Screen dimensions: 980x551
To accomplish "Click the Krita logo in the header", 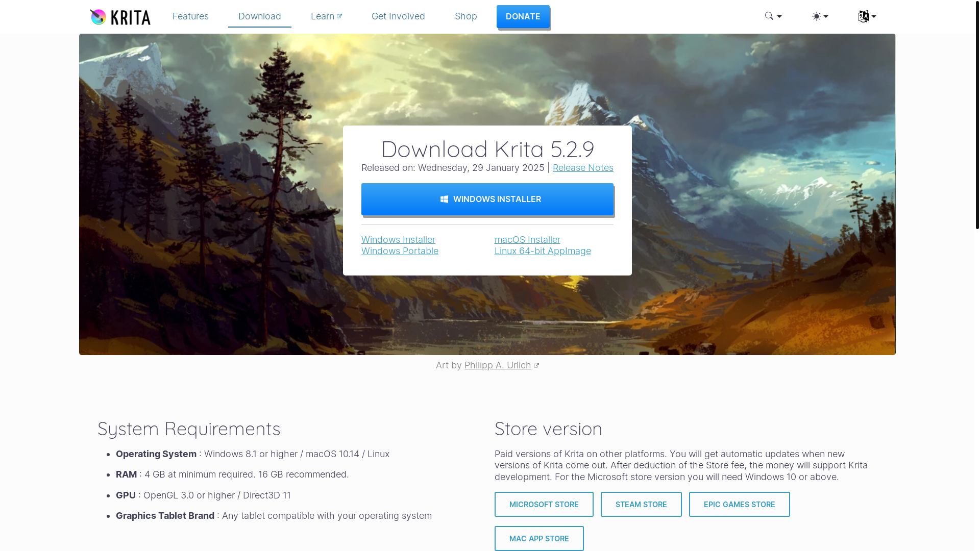I will click(x=120, y=17).
